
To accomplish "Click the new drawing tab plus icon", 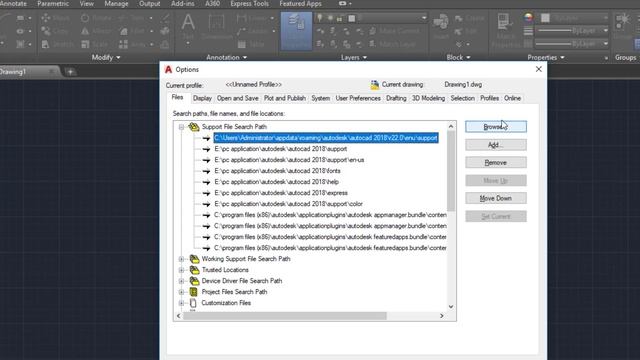I will pos(70,72).
